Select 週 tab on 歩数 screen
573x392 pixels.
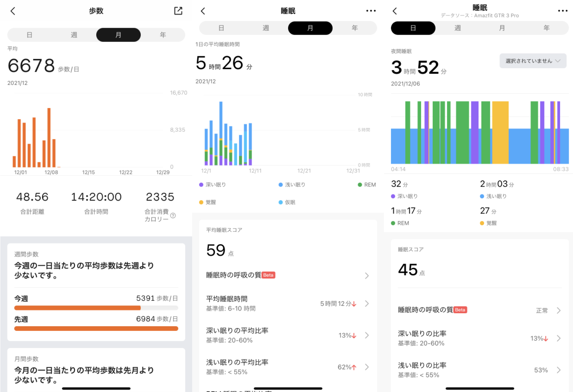[x=74, y=35]
